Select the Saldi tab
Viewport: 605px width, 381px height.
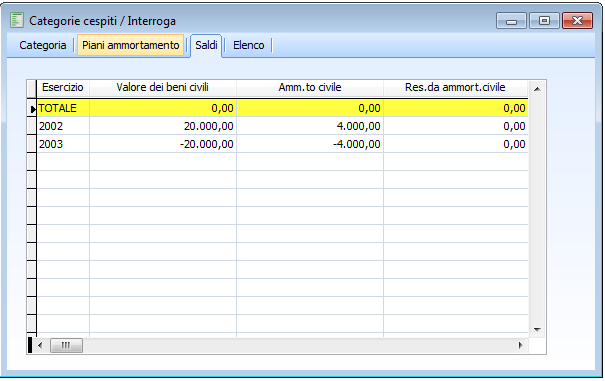tap(206, 45)
